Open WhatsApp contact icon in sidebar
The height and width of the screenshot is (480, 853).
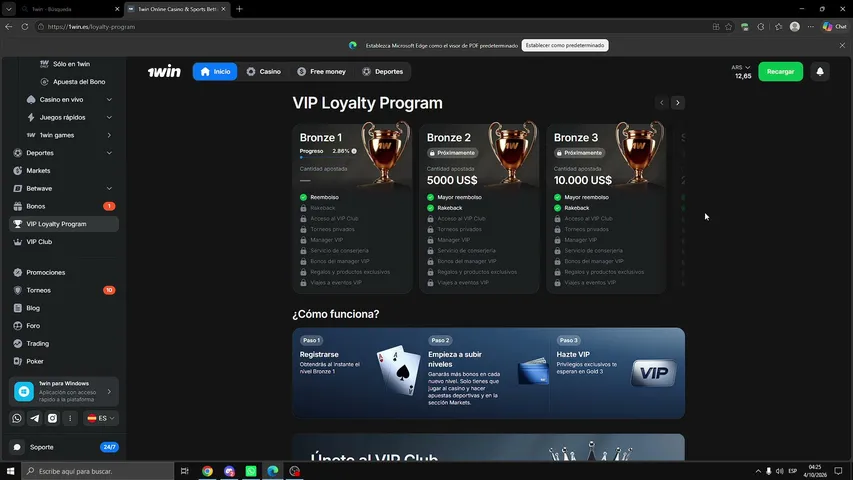17,418
